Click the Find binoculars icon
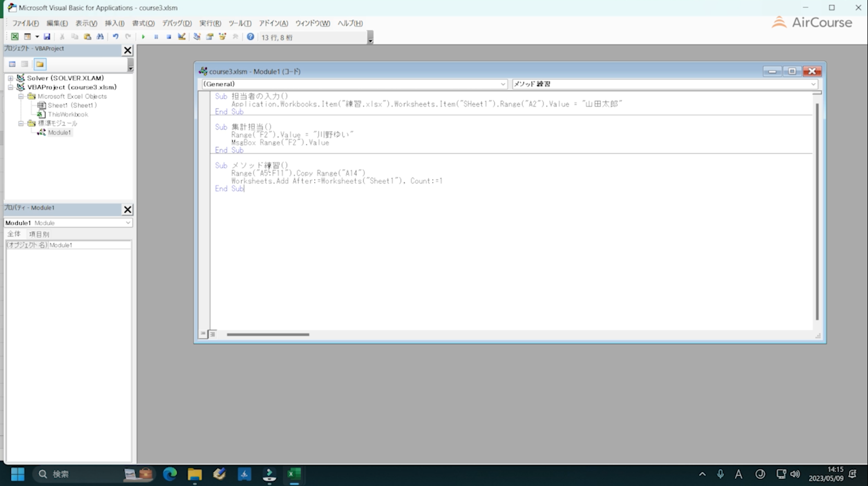Viewport: 868px width, 486px height. tap(100, 37)
